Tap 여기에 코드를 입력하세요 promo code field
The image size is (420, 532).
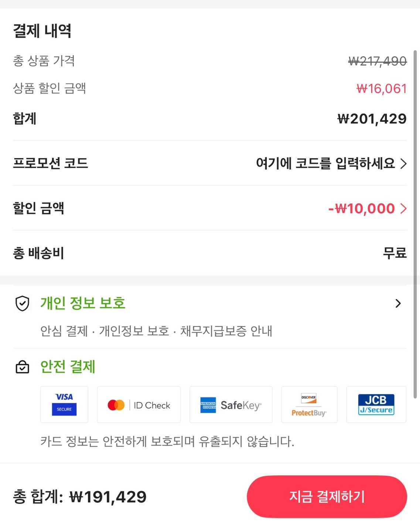click(x=325, y=163)
